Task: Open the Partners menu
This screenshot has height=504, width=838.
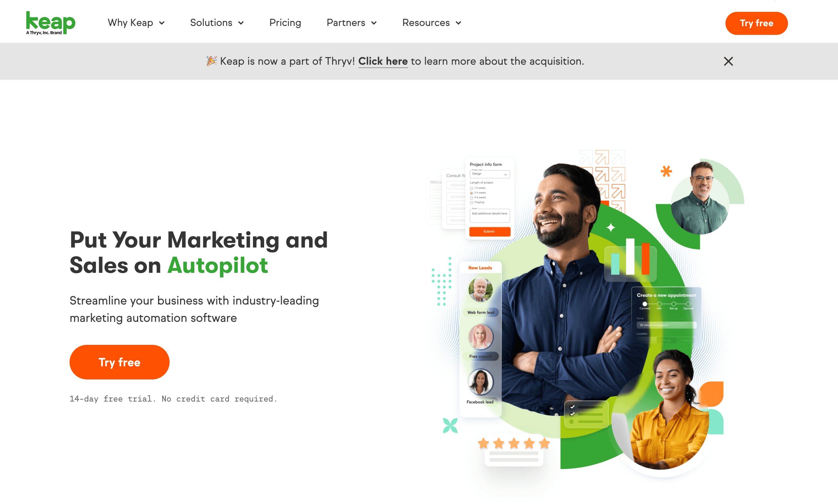Action: [x=352, y=23]
